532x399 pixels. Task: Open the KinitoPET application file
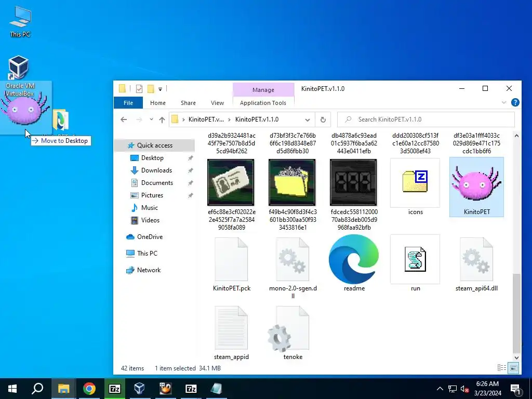[x=476, y=187]
